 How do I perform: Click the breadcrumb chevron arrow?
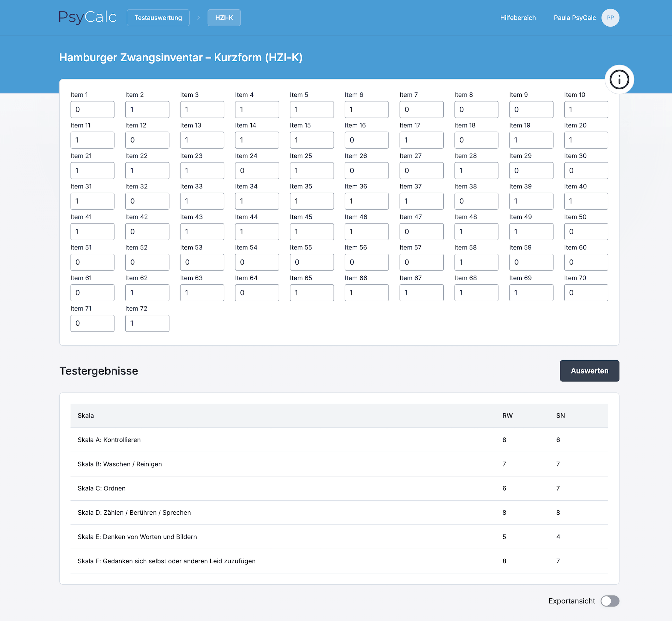point(199,18)
